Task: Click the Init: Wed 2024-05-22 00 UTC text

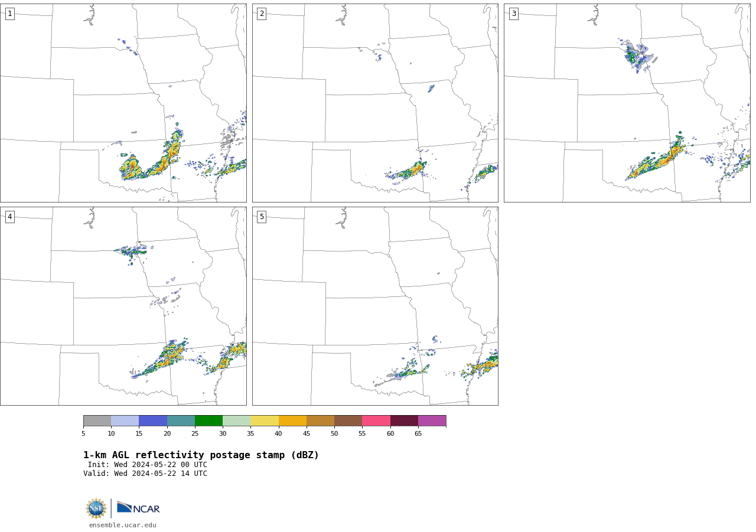Action: [x=148, y=465]
